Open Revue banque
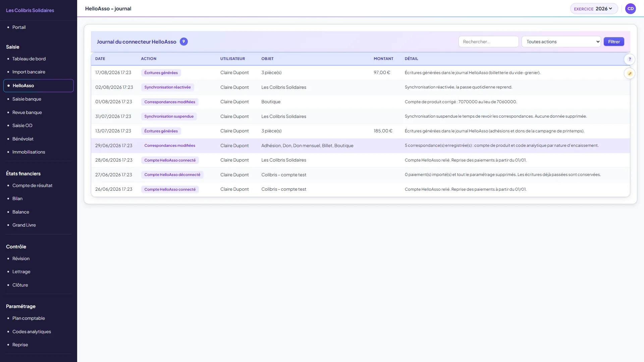The width and height of the screenshot is (644, 362). click(x=27, y=112)
